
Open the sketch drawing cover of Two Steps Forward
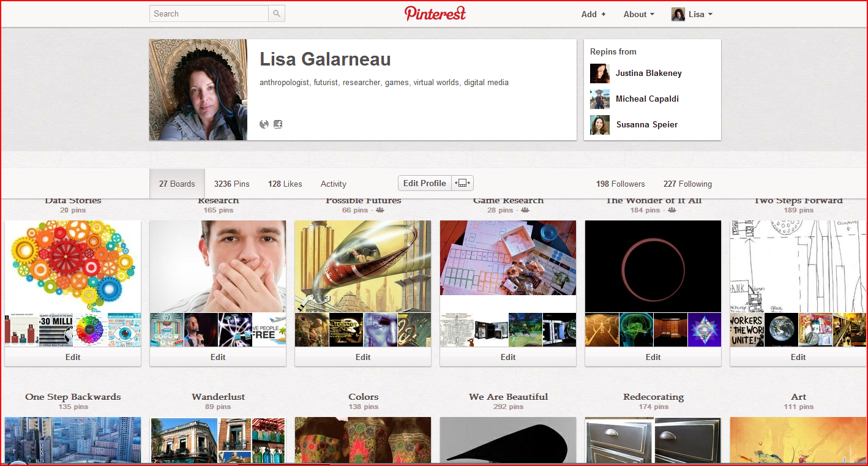(x=798, y=266)
